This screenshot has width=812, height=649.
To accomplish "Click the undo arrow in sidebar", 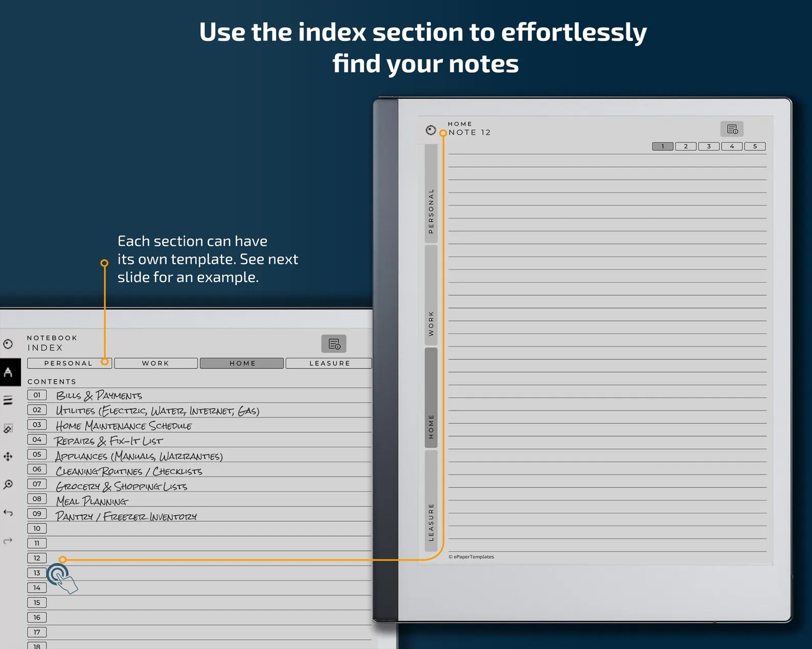I will pos(8,513).
